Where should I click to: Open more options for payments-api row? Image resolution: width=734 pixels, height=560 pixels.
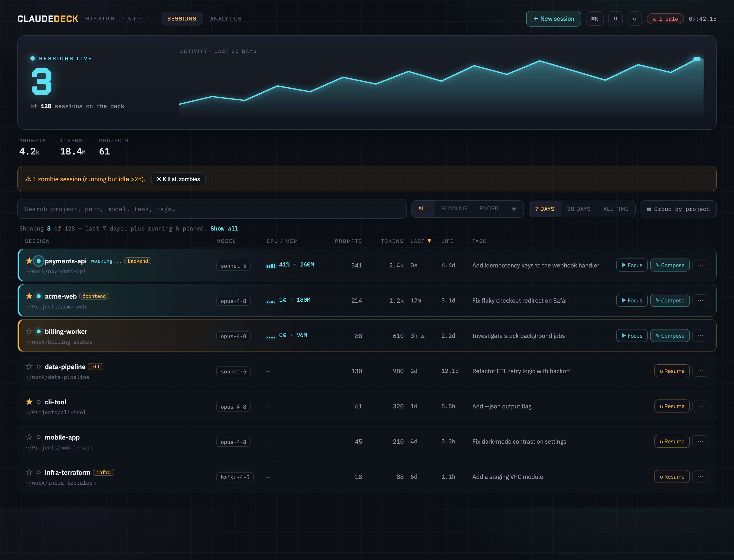pos(700,265)
